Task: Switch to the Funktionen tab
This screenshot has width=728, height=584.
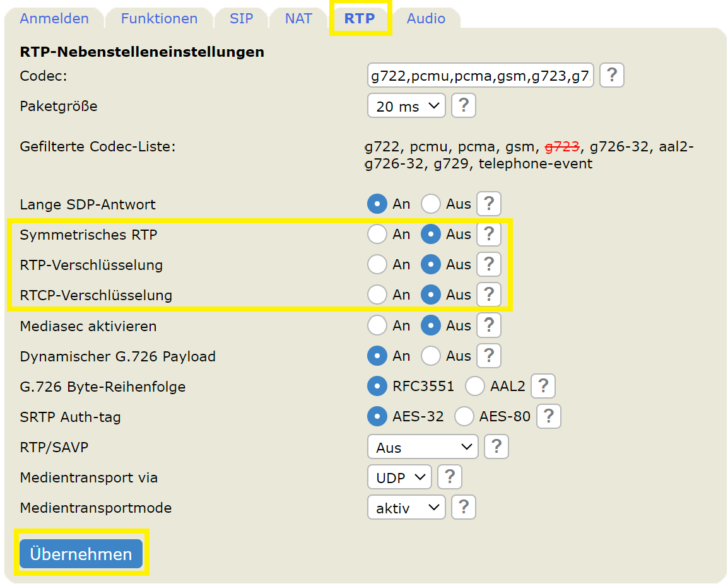Action: (x=159, y=18)
